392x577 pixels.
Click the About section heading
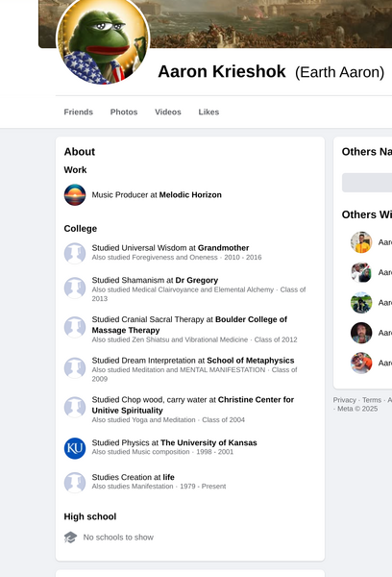[x=80, y=152]
